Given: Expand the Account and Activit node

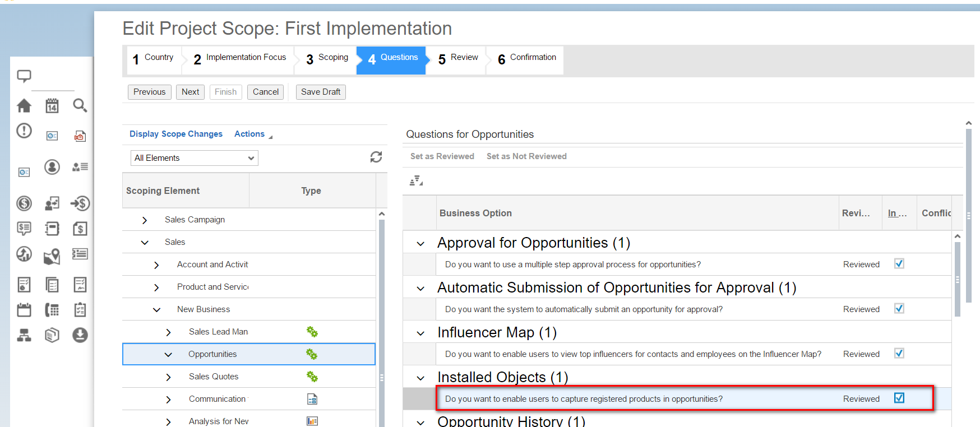Looking at the screenshot, I should (156, 265).
